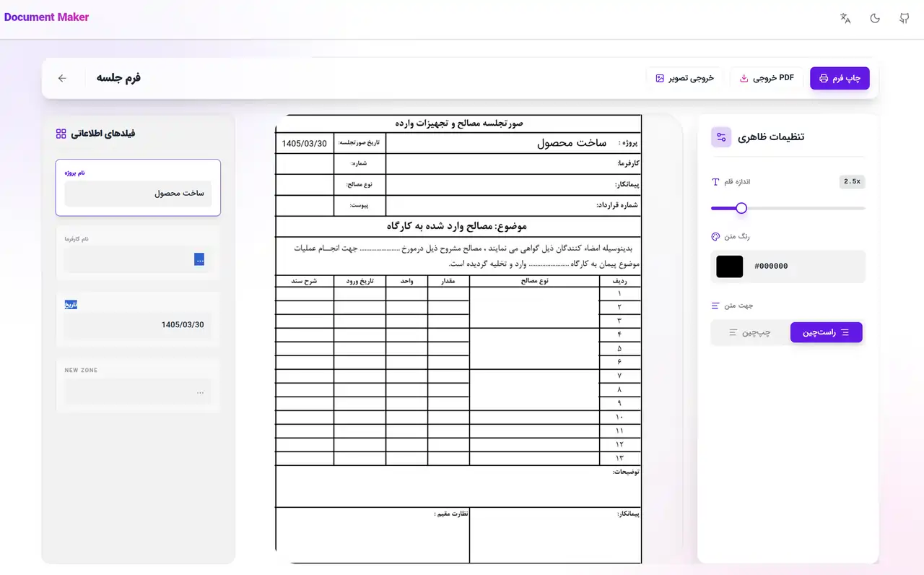The width and height of the screenshot is (924, 575).
Task: Click the نظارت مقیم : signature label
Action: (451, 514)
